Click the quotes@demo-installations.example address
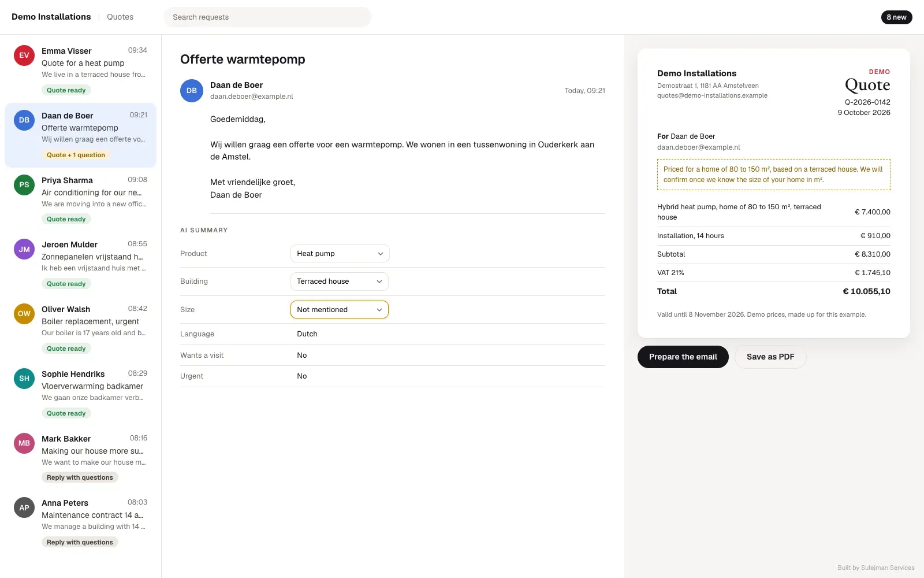924x578 pixels. click(712, 95)
